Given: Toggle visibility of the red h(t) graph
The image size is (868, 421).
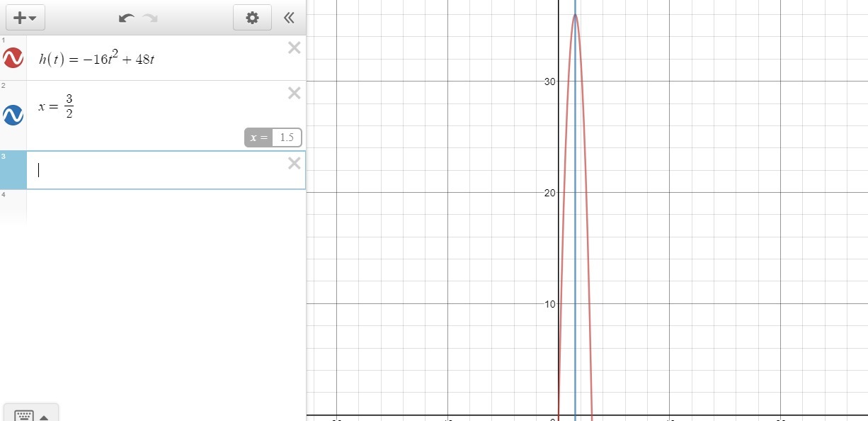Looking at the screenshot, I should 13,58.
